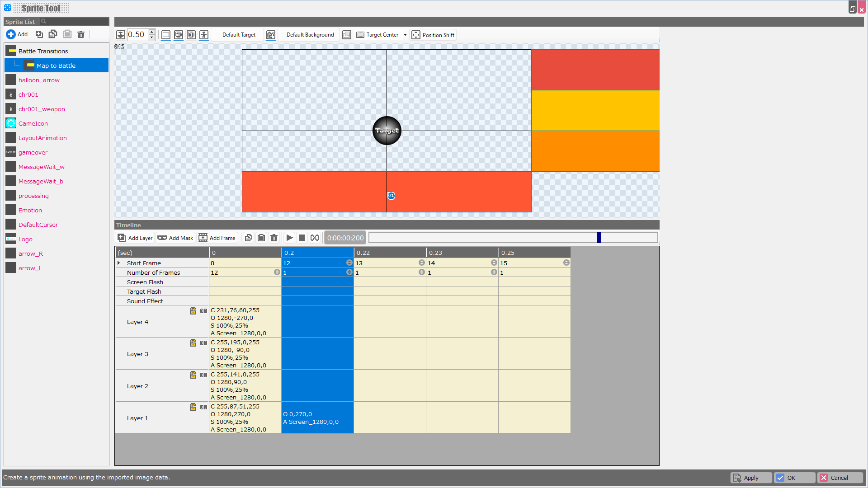Image resolution: width=868 pixels, height=488 pixels.
Task: Click the timeline position slider handle
Action: 599,238
